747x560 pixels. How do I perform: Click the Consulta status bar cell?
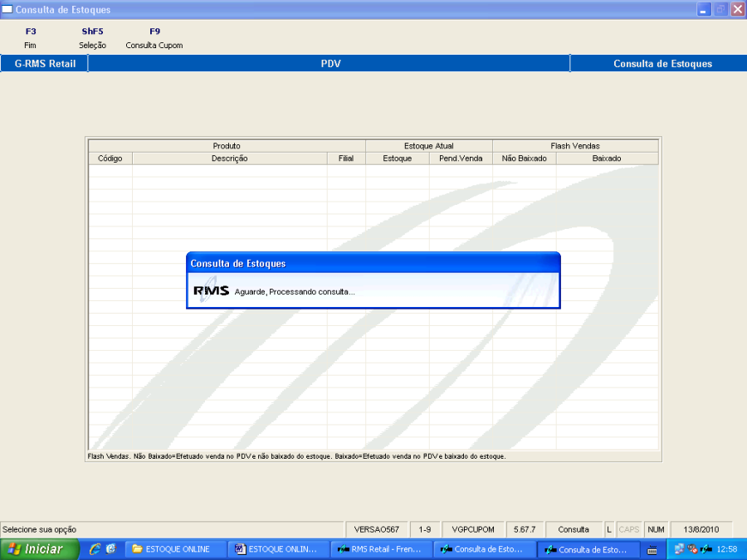click(574, 529)
